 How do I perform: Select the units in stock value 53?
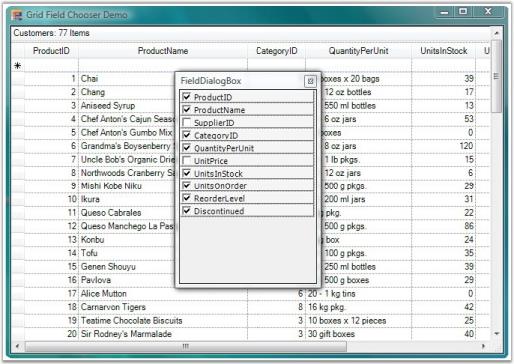click(443, 119)
